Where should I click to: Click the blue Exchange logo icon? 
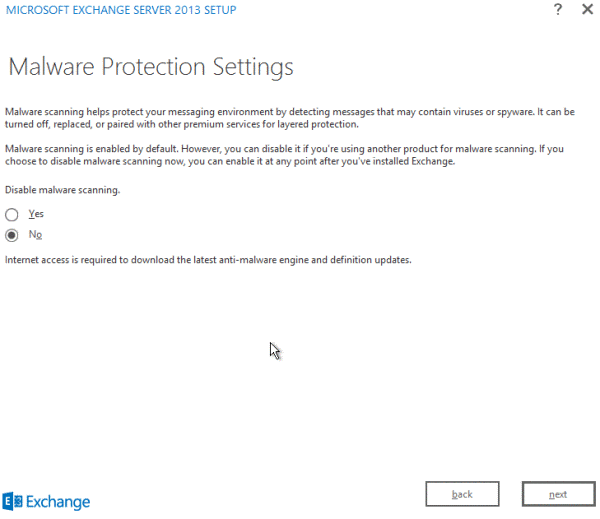pos(12,501)
